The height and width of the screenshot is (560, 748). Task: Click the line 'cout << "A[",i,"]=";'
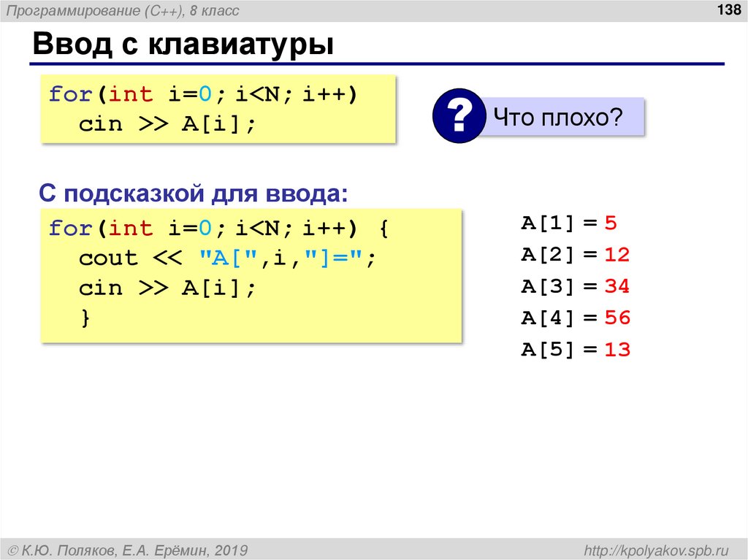[x=228, y=258]
